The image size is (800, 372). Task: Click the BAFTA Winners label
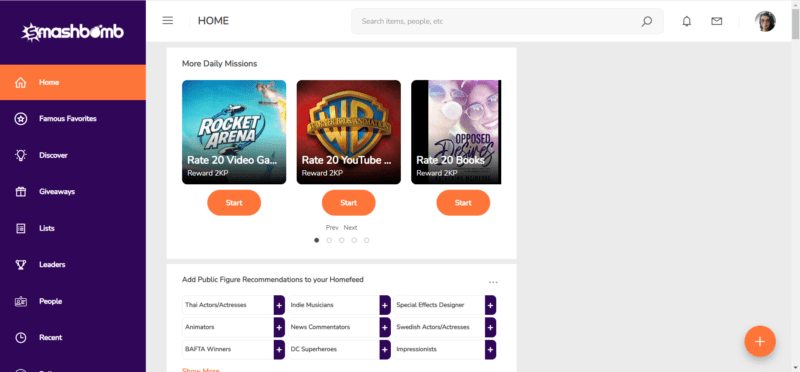pyautogui.click(x=208, y=350)
